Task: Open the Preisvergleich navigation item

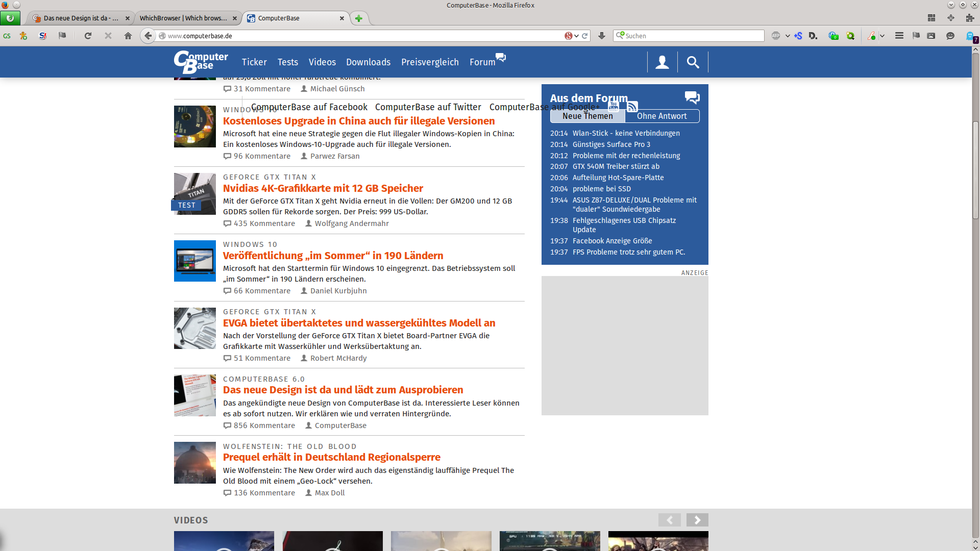Action: tap(430, 62)
